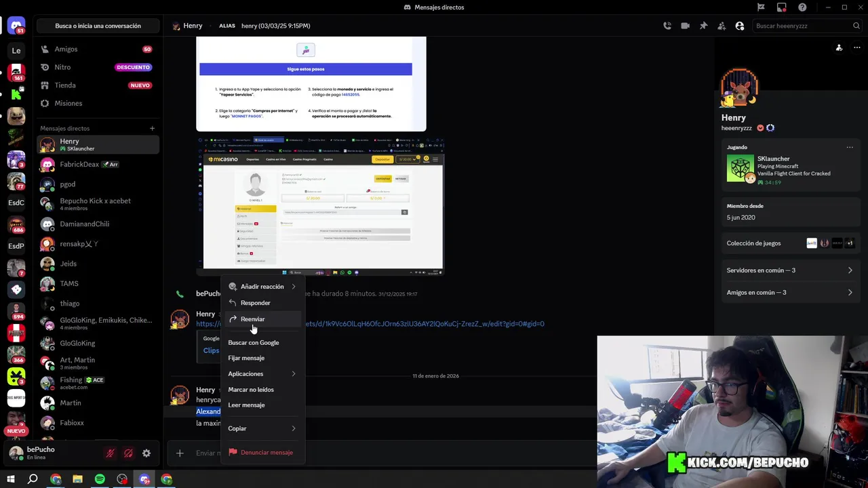Open FabrickDeax conversation
868x488 pixels.
pyautogui.click(x=98, y=165)
